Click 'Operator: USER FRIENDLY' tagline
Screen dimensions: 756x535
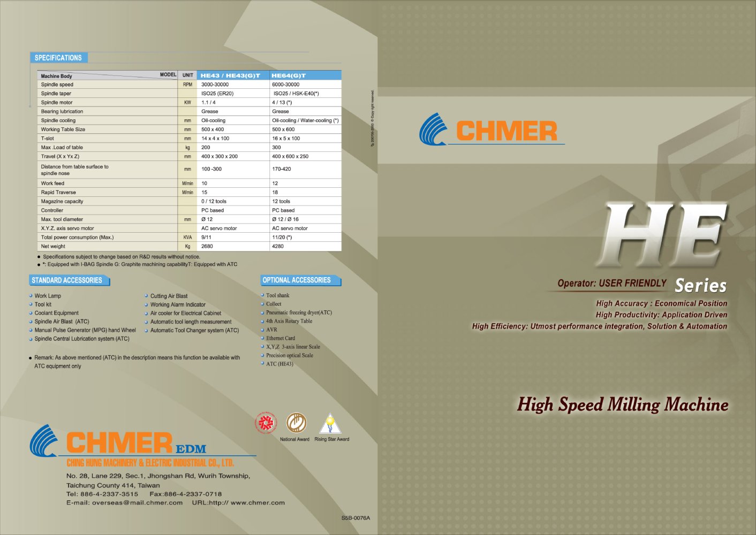tap(612, 283)
